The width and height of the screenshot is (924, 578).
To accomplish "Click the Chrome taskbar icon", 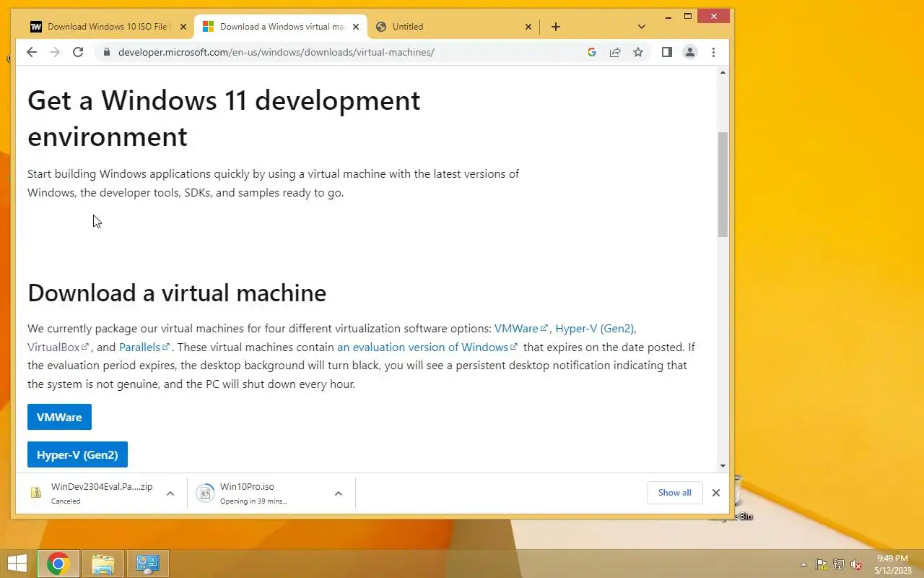I will click(58, 564).
